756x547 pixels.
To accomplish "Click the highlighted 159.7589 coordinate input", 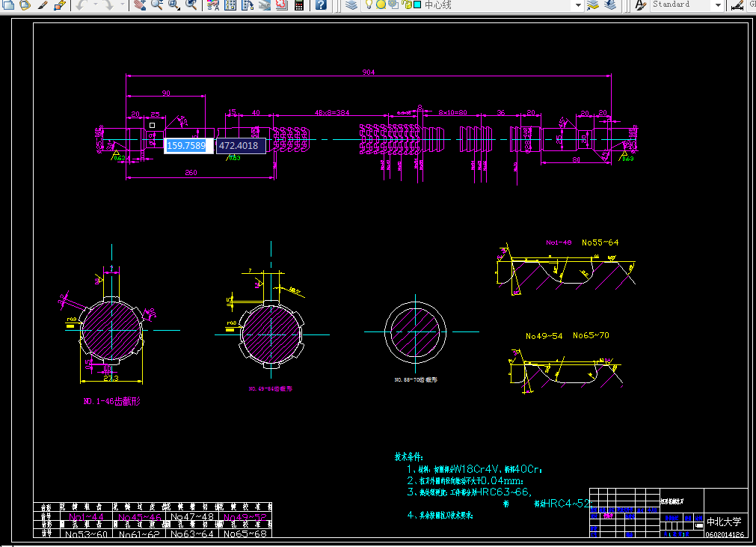I will [188, 146].
